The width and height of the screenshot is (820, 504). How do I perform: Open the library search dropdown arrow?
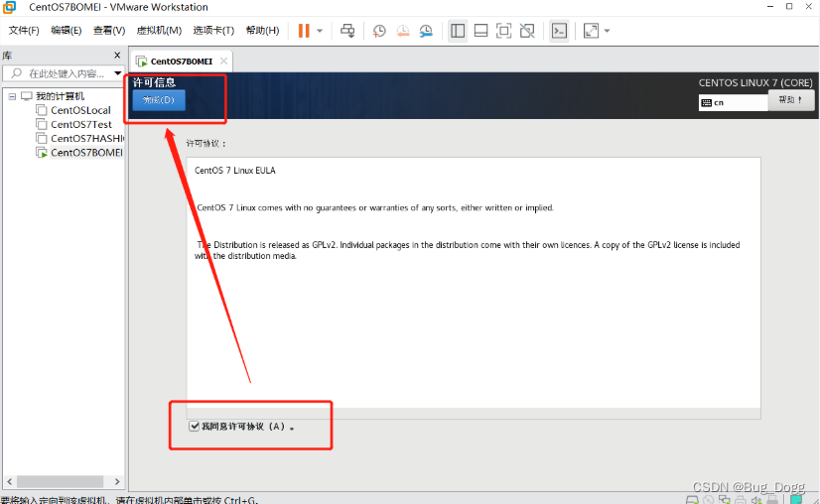(118, 73)
